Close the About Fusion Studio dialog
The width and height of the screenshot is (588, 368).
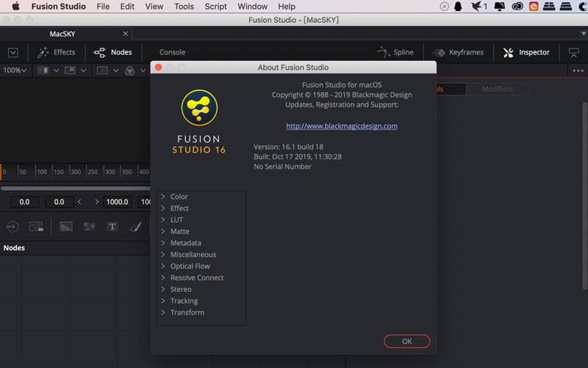pyautogui.click(x=158, y=67)
